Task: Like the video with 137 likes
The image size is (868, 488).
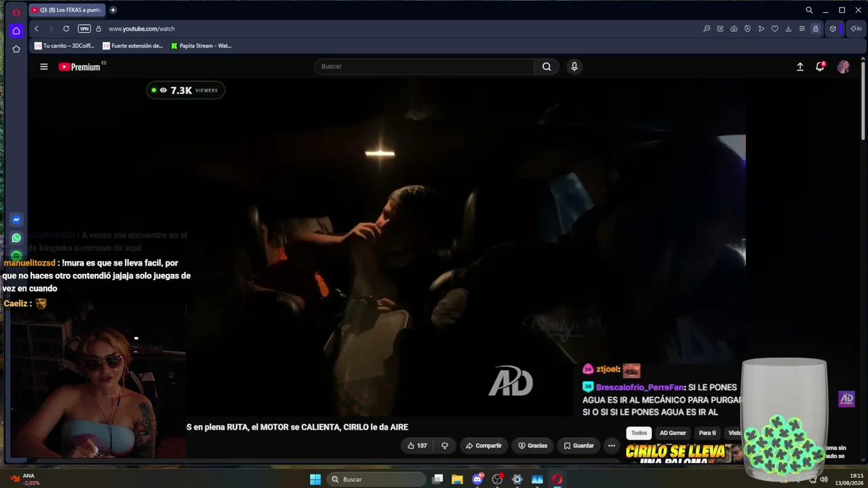Action: pos(417,445)
